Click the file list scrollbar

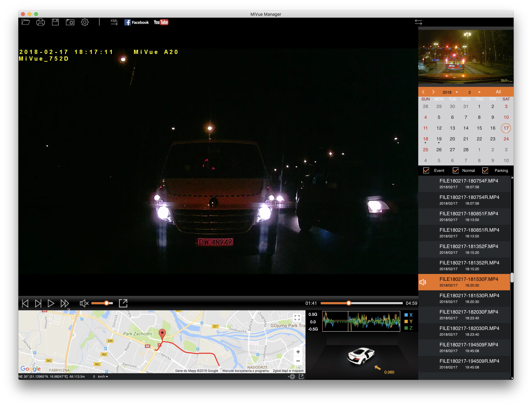point(512,278)
